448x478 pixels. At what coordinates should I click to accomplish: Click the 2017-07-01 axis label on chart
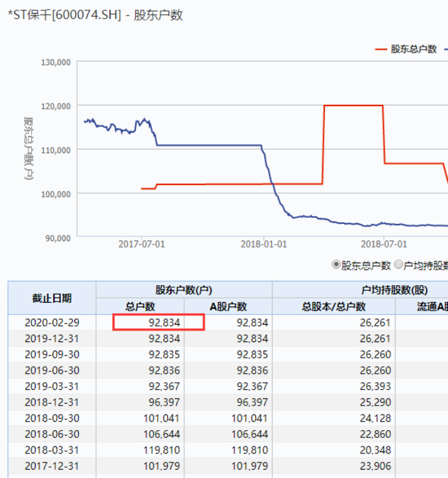pyautogui.click(x=142, y=244)
